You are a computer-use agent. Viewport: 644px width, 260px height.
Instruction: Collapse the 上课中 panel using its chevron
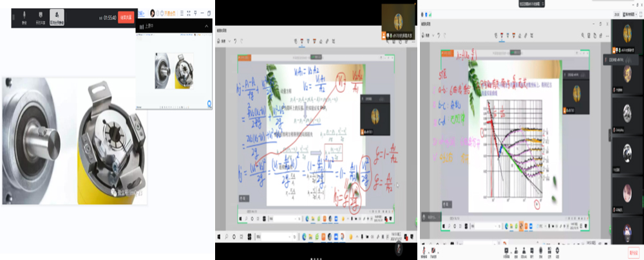(x=207, y=26)
